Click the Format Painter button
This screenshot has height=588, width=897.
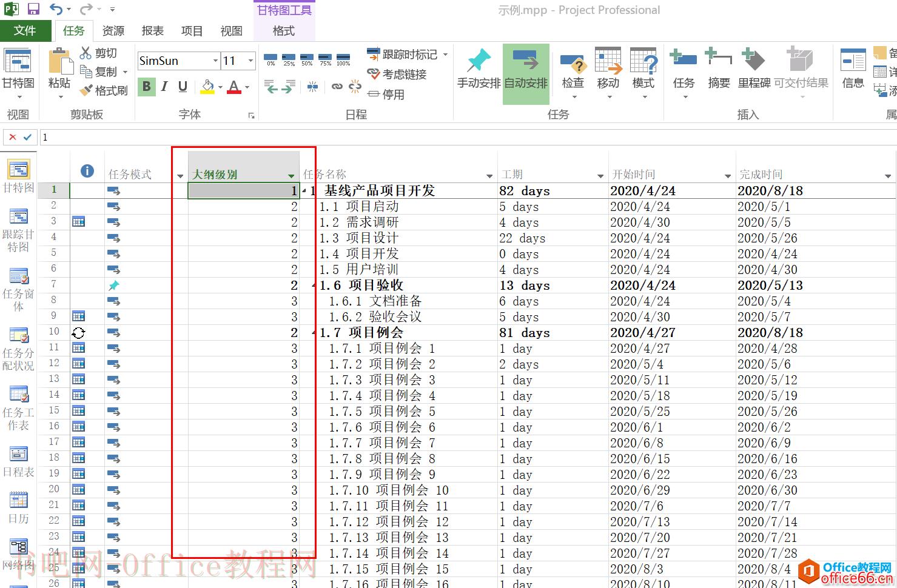(104, 91)
